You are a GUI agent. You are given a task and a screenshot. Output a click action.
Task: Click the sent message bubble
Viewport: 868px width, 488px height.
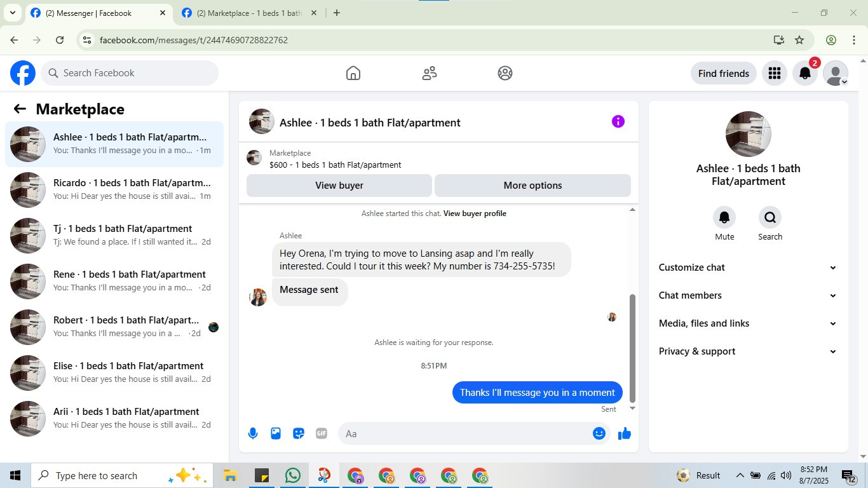538,393
